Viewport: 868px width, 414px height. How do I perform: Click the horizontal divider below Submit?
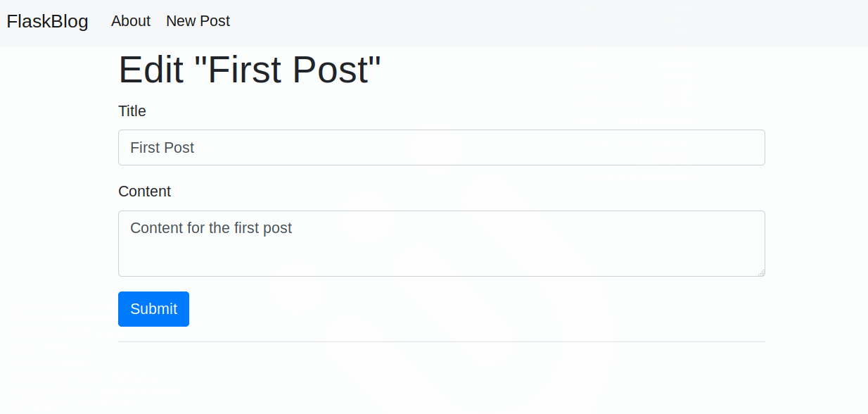441,341
